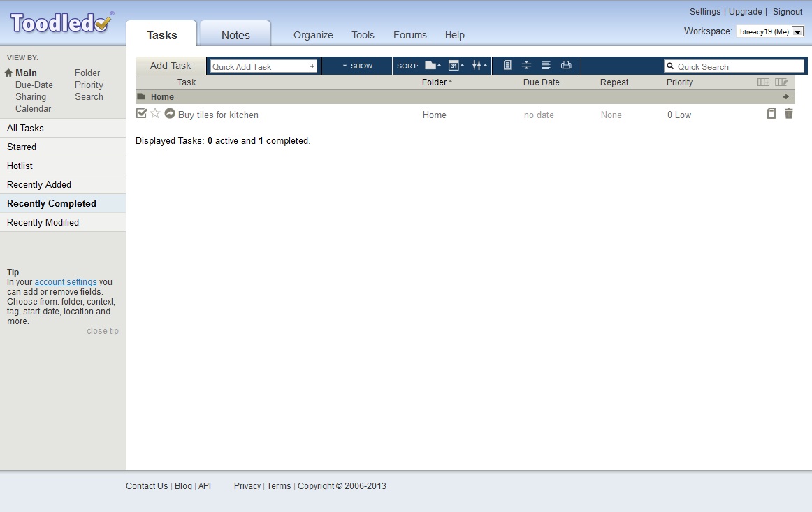
Task: Click the Toodledo logo
Action: [61, 22]
